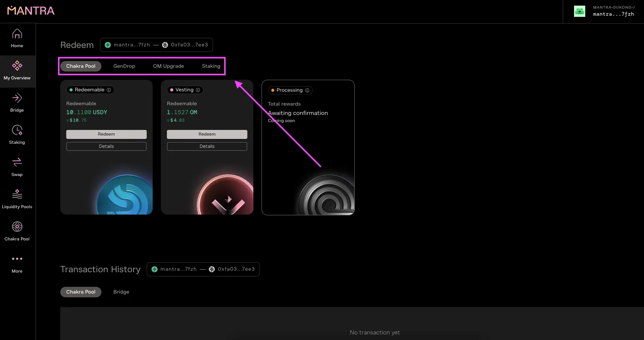Open the Transaction History wallet address selector

click(203, 269)
